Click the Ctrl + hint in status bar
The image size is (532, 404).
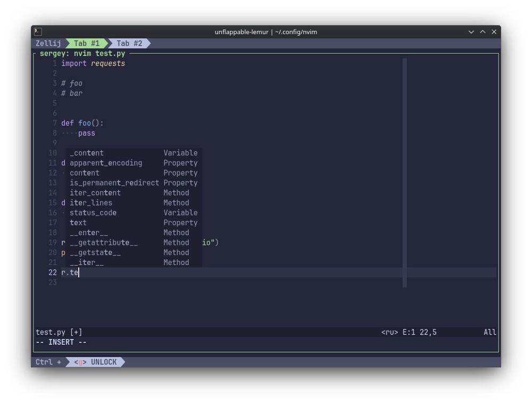(48, 362)
